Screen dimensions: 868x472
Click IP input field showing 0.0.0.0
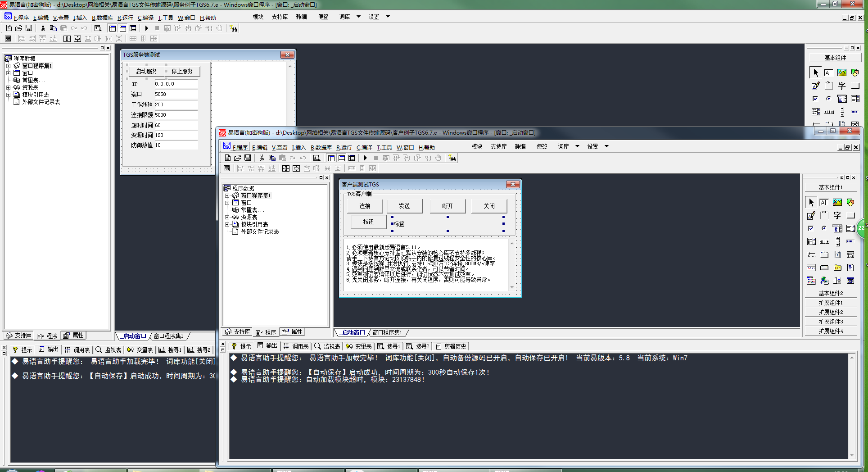click(176, 84)
